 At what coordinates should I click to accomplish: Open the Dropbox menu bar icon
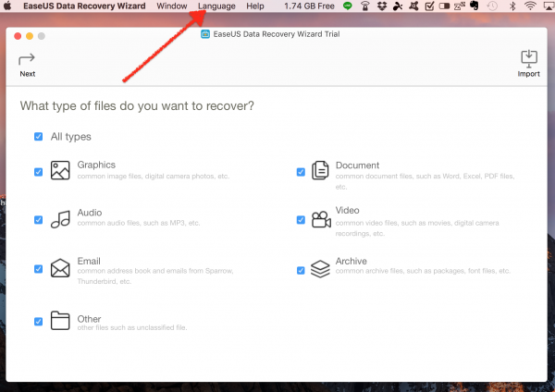click(x=381, y=6)
